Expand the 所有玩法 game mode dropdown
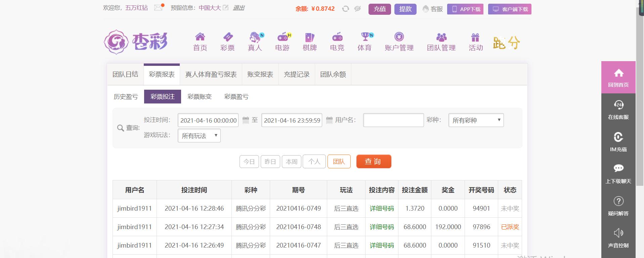The width and height of the screenshot is (644, 258). tap(199, 136)
